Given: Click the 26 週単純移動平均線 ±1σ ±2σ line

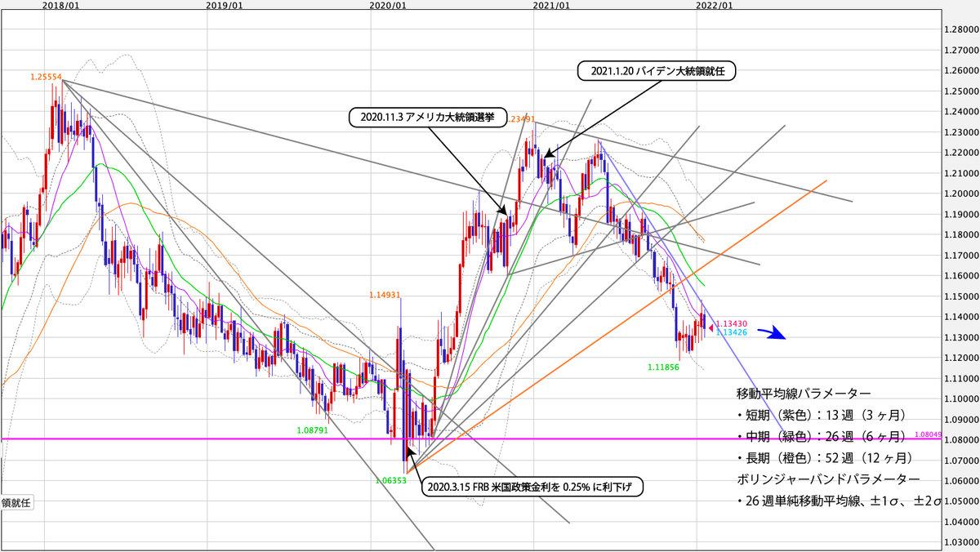Looking at the screenshot, I should (x=838, y=500).
